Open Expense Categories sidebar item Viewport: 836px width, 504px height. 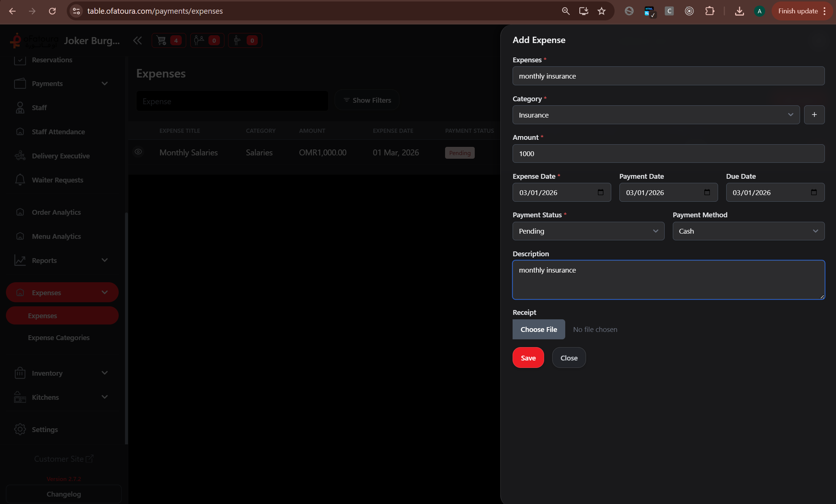[59, 337]
